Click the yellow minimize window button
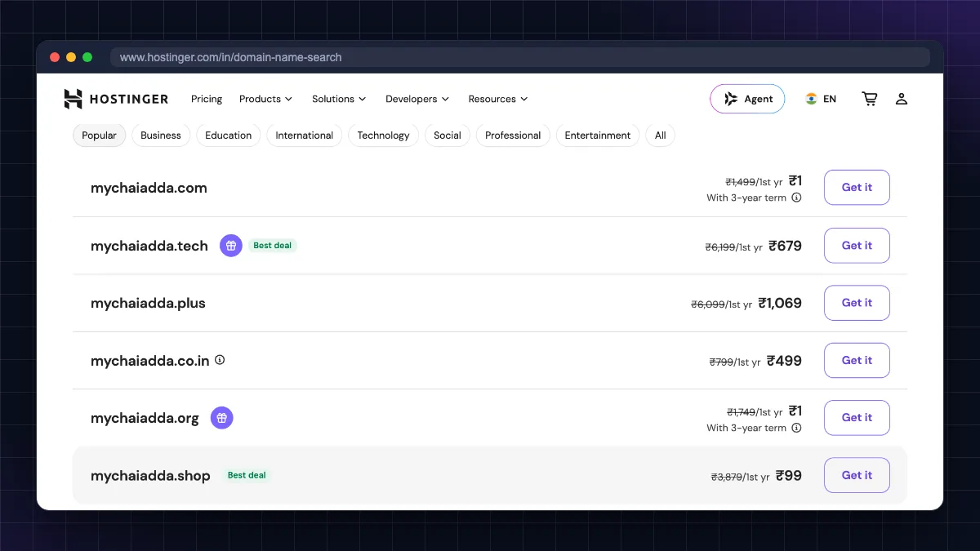Screen dimensions: 980x551 pos(71,57)
